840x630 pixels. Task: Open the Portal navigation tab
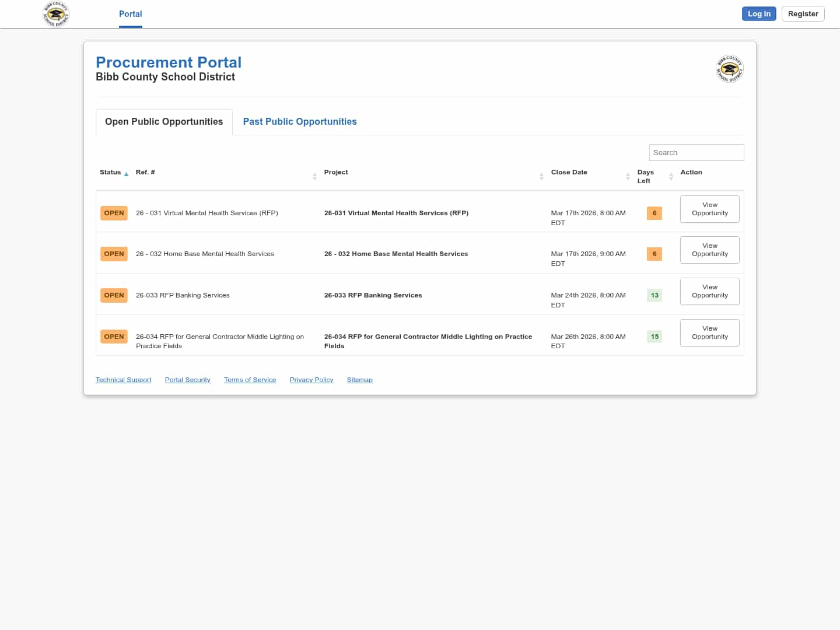tap(130, 14)
